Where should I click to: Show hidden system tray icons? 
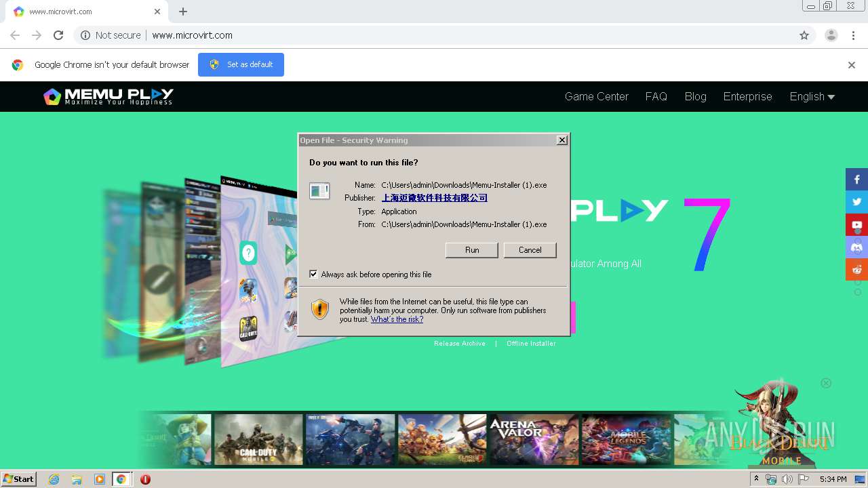pos(756,479)
